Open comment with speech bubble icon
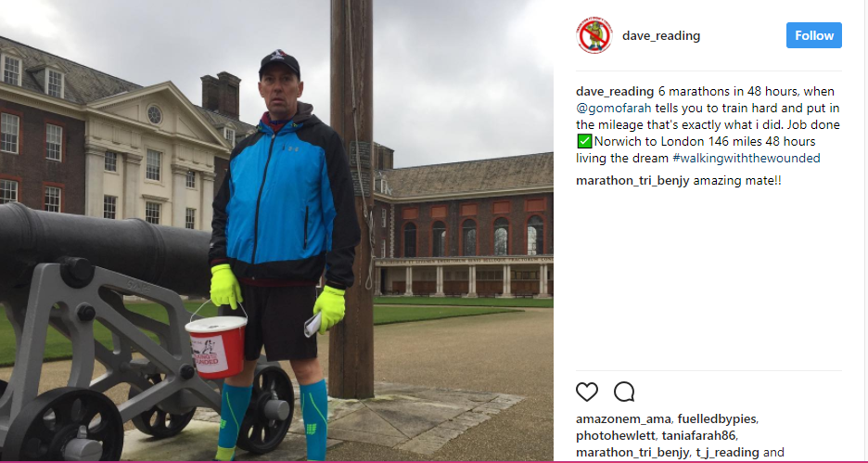Viewport: 868px width, 463px height. (x=624, y=392)
